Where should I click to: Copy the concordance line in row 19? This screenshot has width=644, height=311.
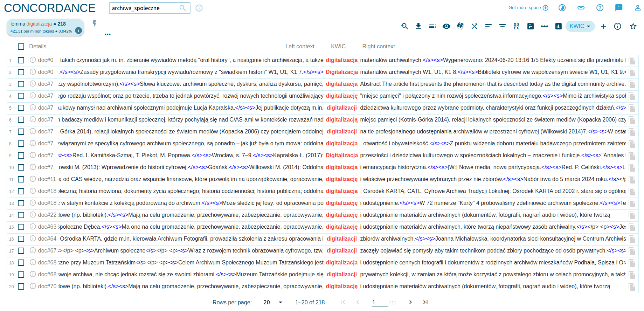coord(632,275)
